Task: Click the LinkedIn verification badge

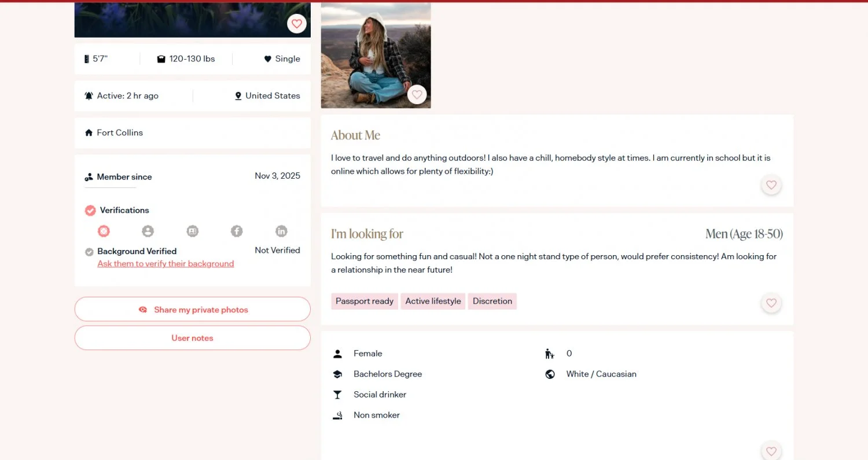Action: tap(281, 231)
